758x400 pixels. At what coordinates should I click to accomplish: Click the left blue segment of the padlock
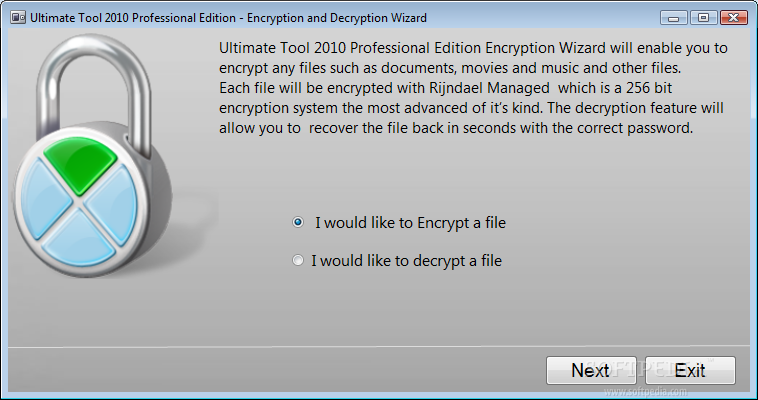45,199
